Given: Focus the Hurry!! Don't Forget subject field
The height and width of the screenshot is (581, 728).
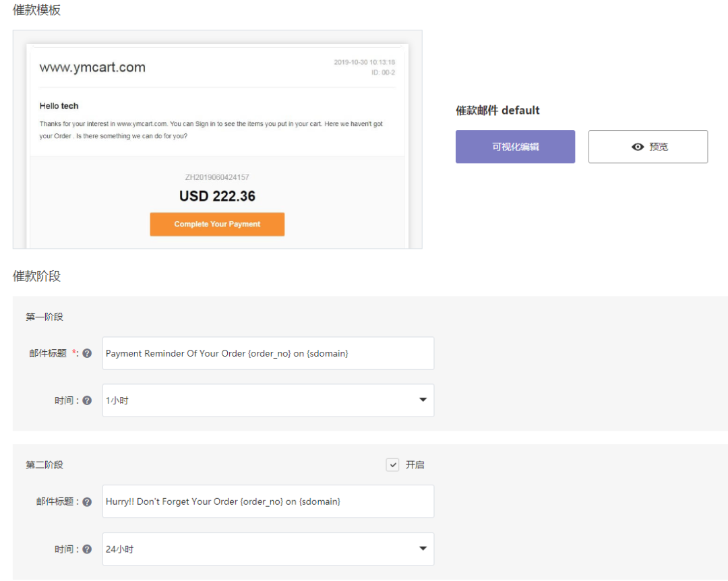Looking at the screenshot, I should 268,501.
